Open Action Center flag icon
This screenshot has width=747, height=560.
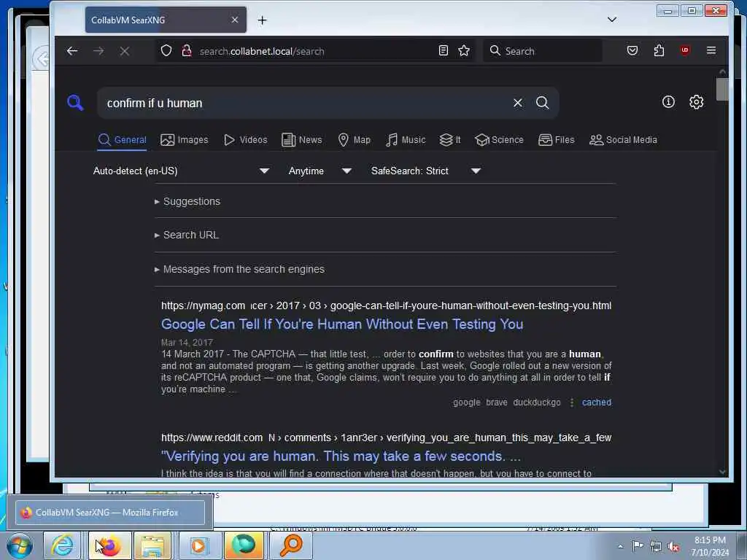pyautogui.click(x=637, y=545)
